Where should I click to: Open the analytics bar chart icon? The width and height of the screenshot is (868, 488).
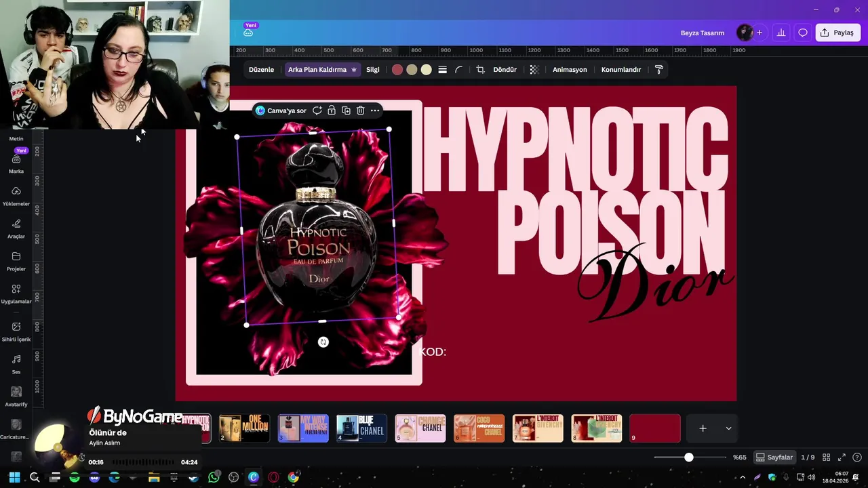click(x=781, y=33)
